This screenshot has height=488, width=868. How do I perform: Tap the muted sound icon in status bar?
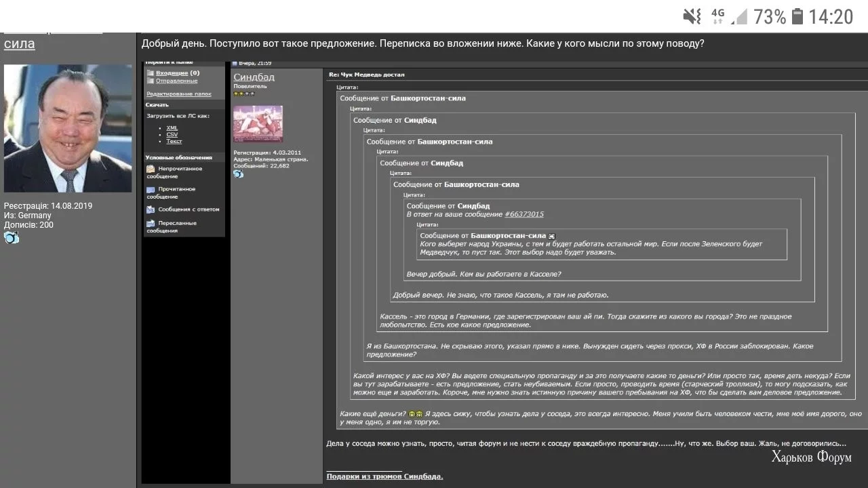click(692, 16)
